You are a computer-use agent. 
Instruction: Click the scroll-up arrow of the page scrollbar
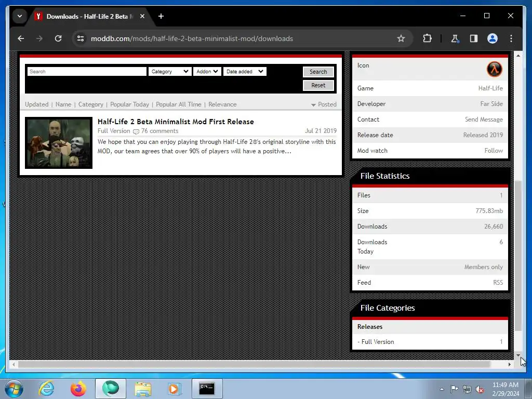(x=518, y=55)
